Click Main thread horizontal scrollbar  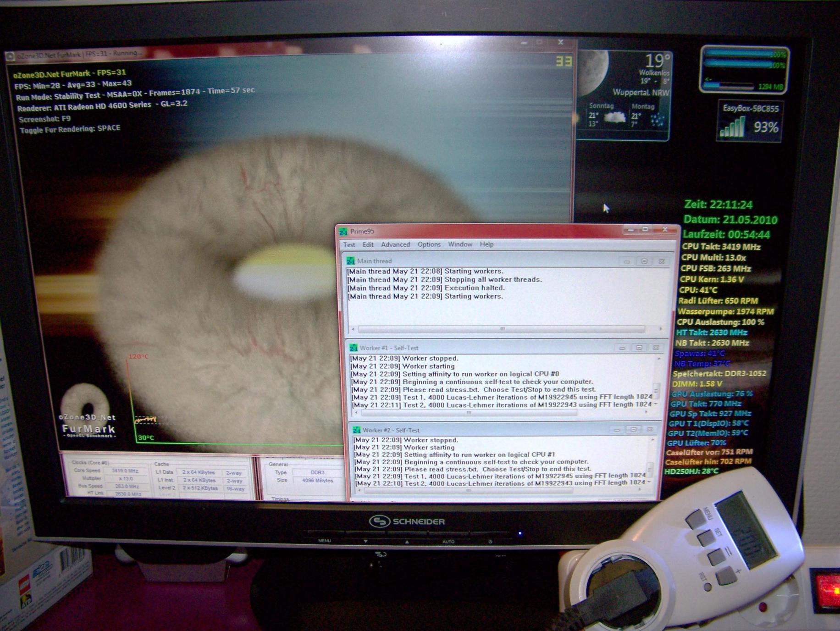coord(507,329)
